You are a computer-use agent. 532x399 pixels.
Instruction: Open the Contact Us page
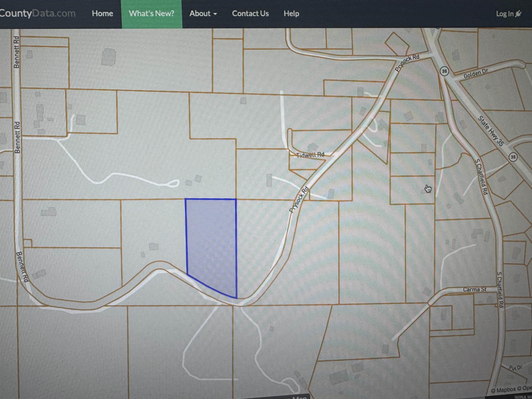250,14
